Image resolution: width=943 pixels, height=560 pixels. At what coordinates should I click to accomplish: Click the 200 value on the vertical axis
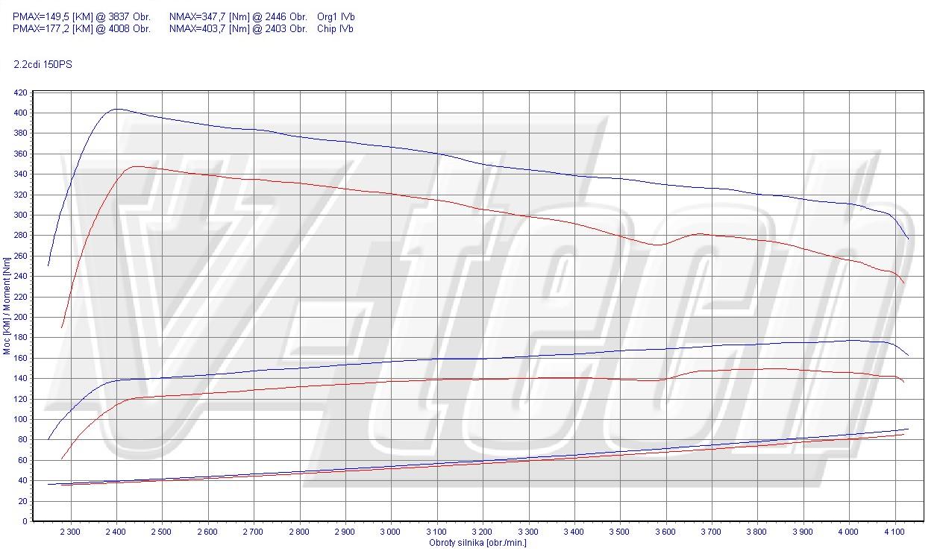[x=20, y=318]
